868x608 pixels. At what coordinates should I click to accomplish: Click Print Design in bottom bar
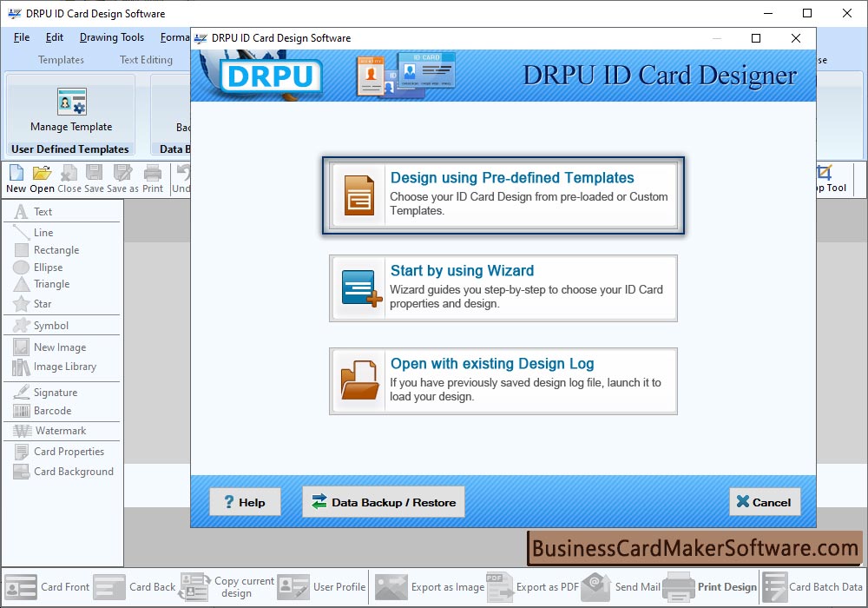point(710,587)
